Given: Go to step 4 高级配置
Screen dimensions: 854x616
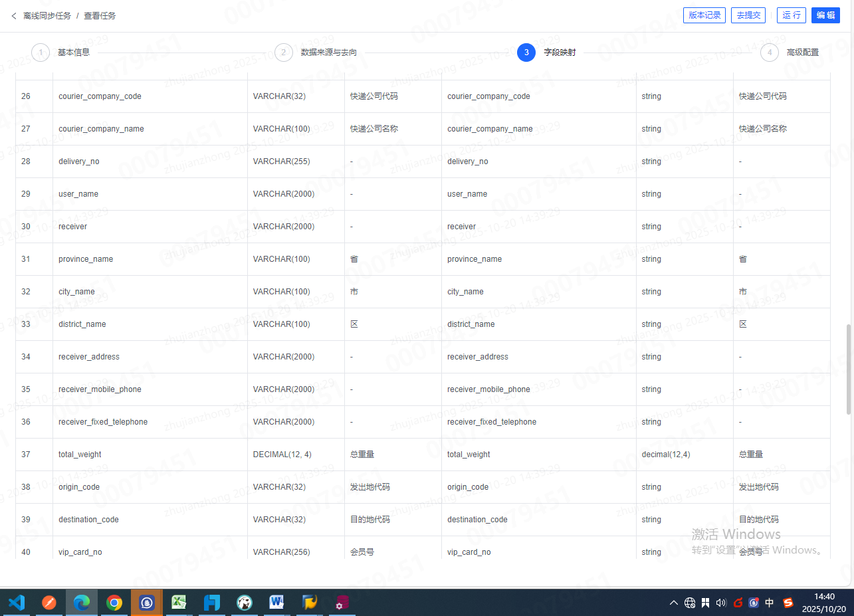Looking at the screenshot, I should [770, 52].
